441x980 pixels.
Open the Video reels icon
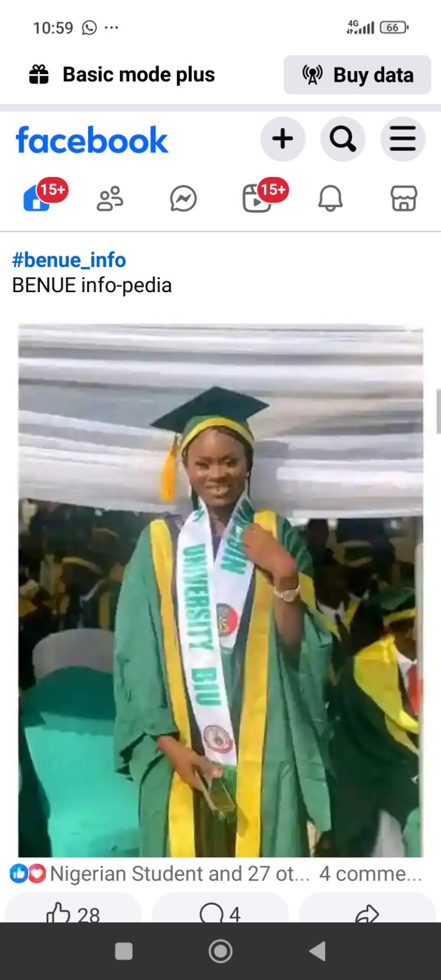257,198
